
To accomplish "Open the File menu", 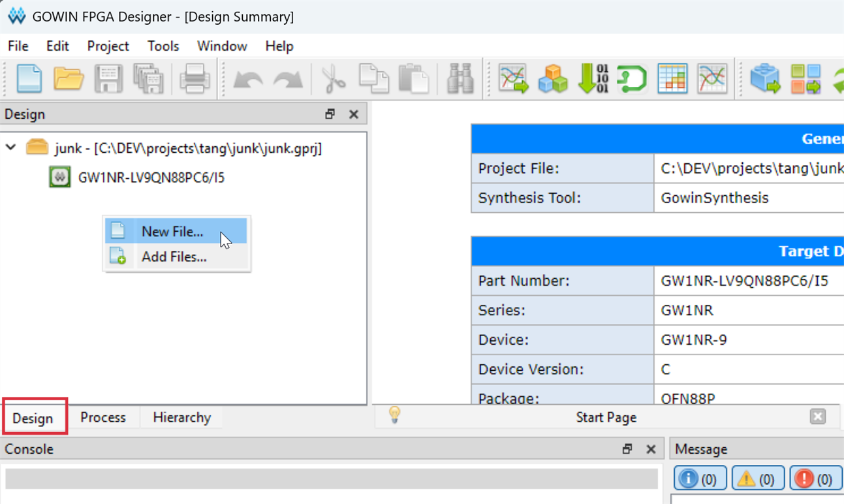I will tap(18, 46).
